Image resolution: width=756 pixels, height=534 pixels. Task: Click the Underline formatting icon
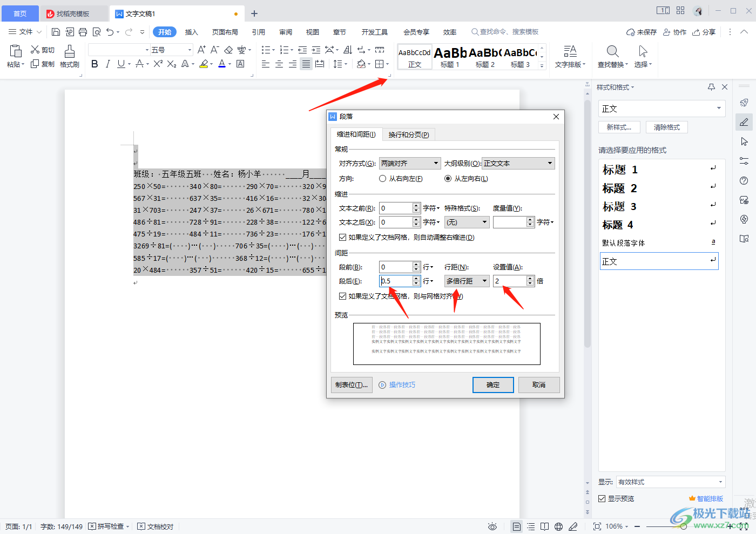(121, 64)
